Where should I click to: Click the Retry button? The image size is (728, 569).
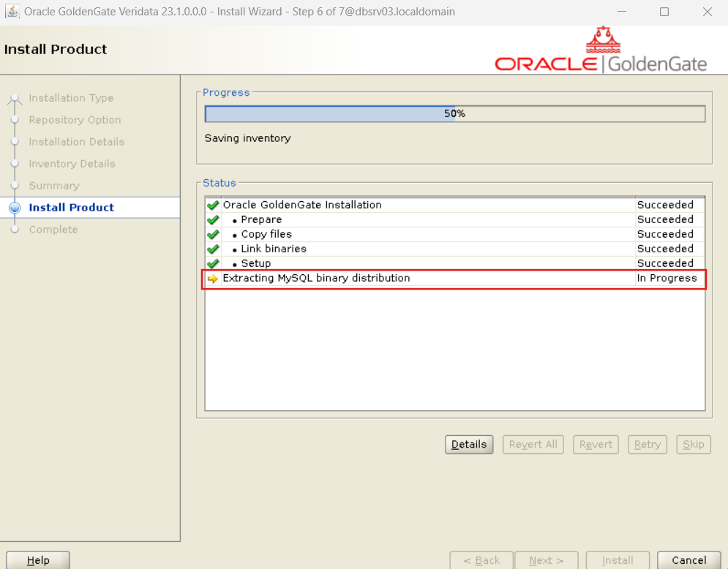[648, 445]
